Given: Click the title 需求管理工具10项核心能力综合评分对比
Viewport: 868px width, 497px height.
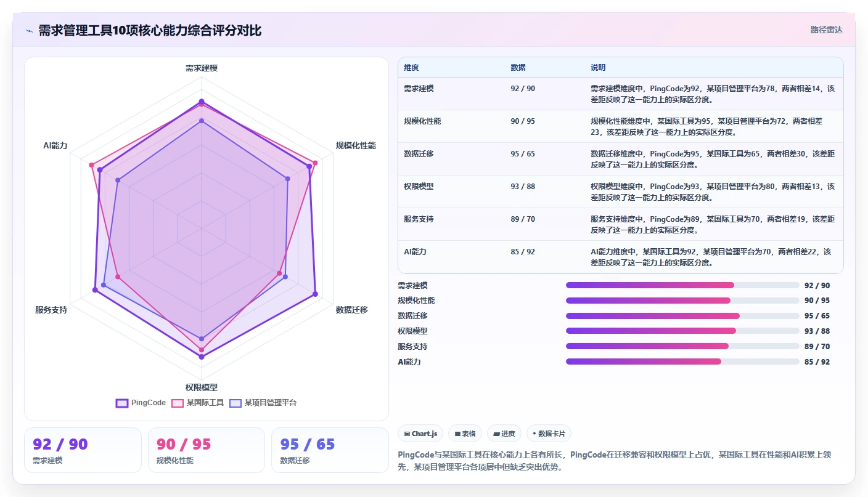Looking at the screenshot, I should coord(150,31).
